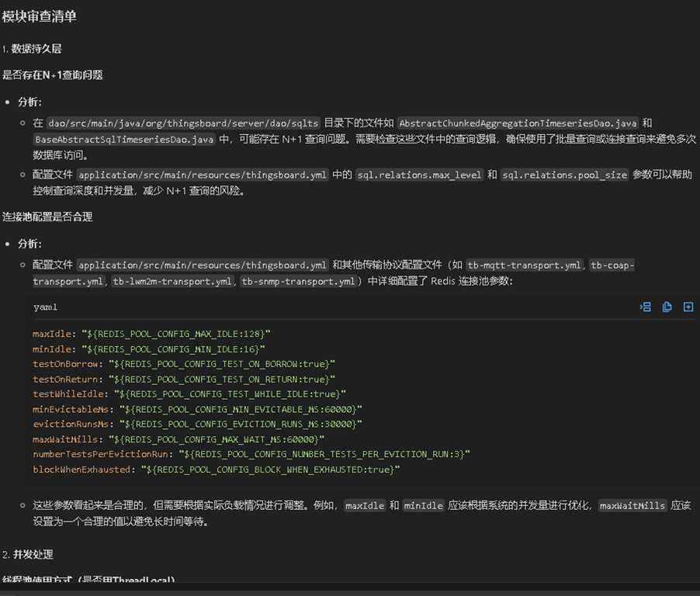Click the 模块审查清单 heading
The width and height of the screenshot is (700, 596).
40,16
